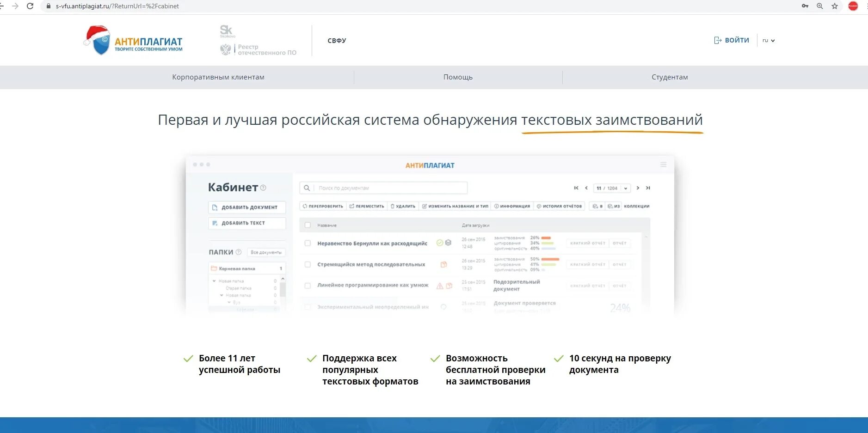Screen dimensions: 868x433
Task: Open the ru language dropdown
Action: click(769, 41)
